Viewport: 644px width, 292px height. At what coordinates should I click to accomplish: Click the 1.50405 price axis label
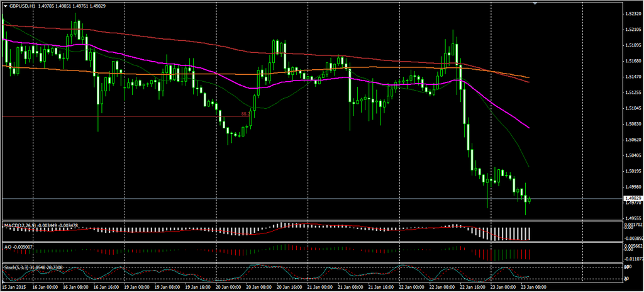pos(633,155)
